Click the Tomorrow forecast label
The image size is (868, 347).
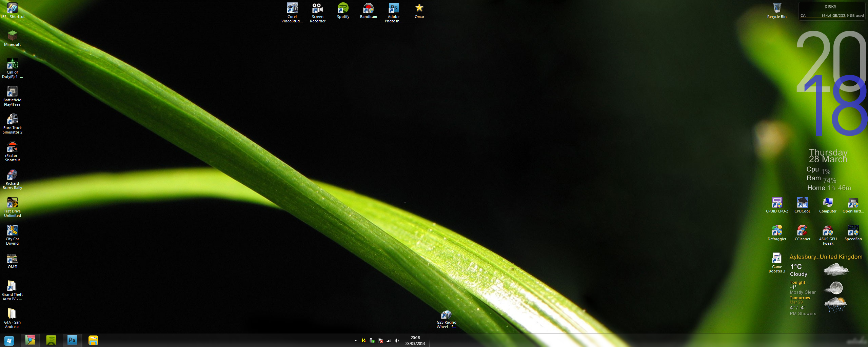click(x=800, y=298)
